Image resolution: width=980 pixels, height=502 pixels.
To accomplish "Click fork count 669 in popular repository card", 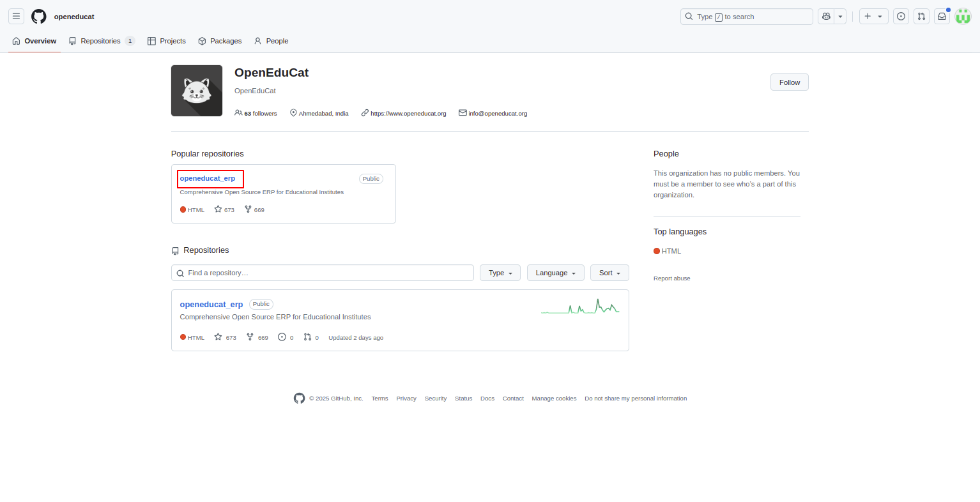I will pos(254,209).
